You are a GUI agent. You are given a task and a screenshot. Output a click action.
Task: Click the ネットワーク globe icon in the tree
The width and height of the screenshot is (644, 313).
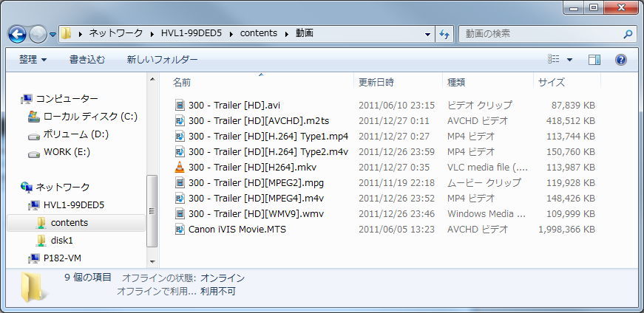coord(27,188)
